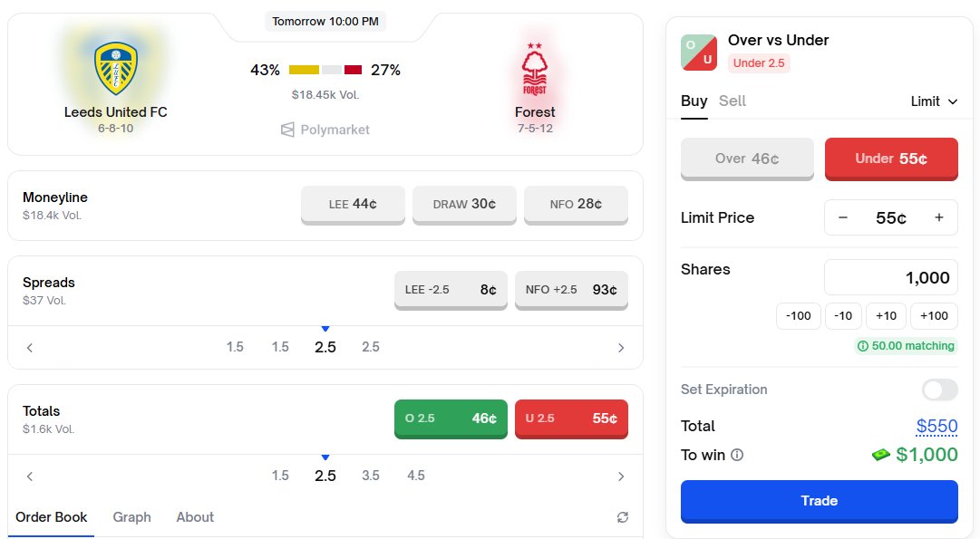Click the 55¢ limit price value
The image size is (980, 539).
point(890,218)
